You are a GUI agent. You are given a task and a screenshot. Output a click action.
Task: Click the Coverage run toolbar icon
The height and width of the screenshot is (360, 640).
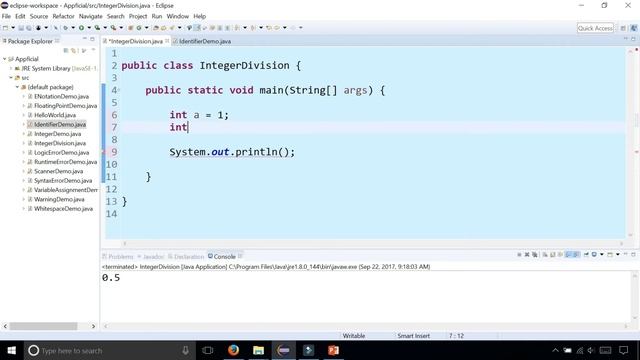pos(97,28)
